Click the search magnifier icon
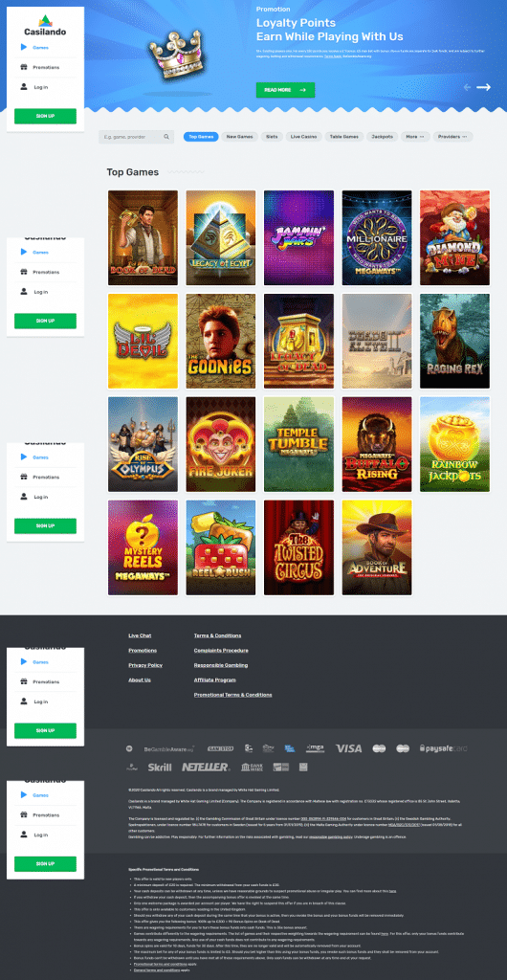The width and height of the screenshot is (507, 980). click(166, 137)
